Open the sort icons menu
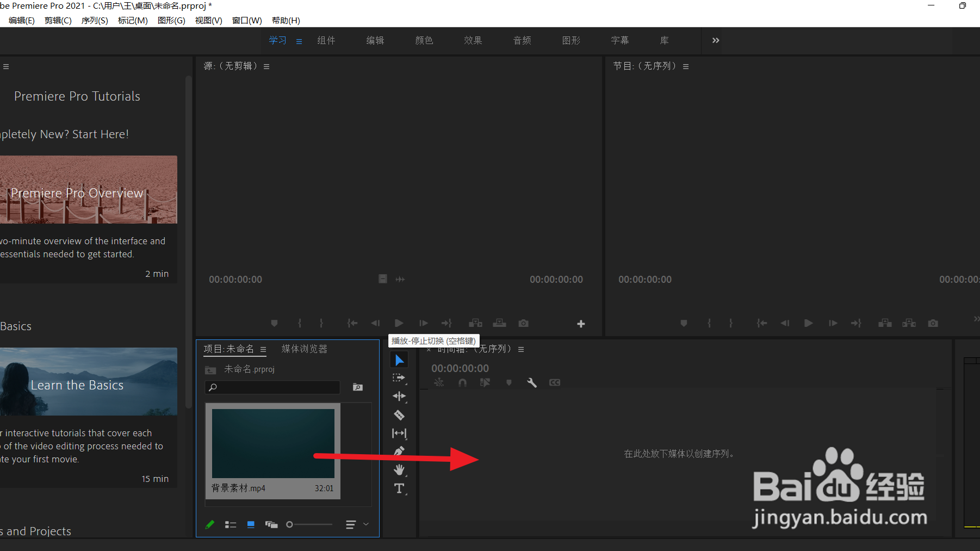980x551 pixels. tap(351, 524)
